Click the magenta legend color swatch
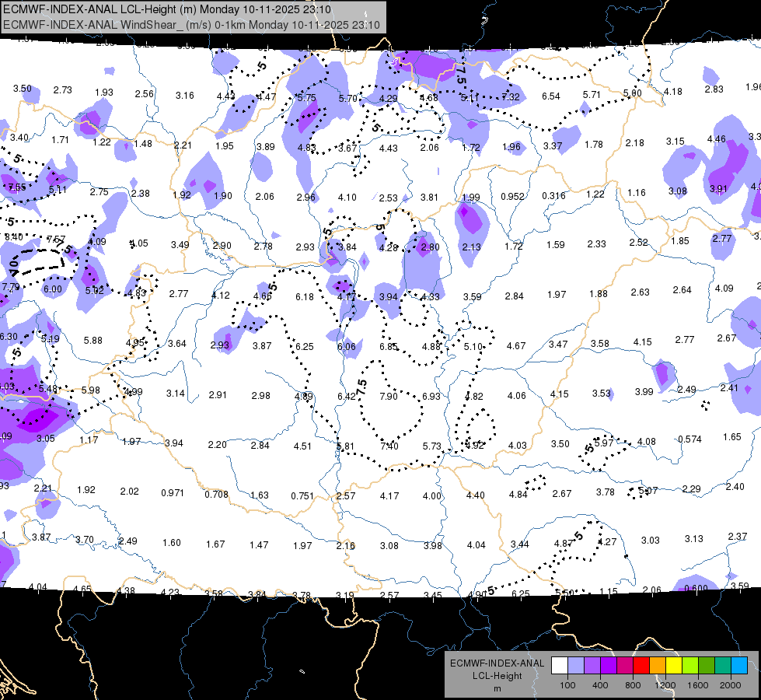761x700 pixels. pos(625,666)
